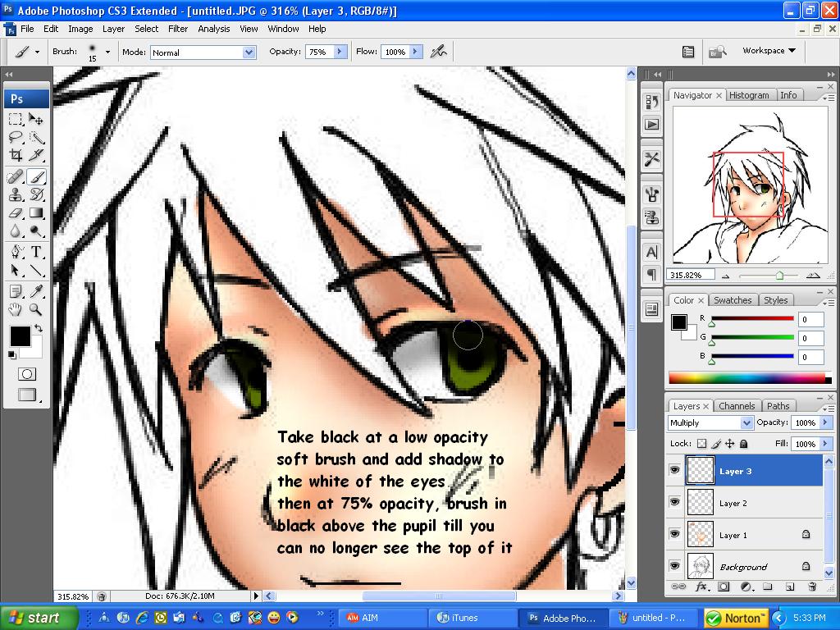This screenshot has width=840, height=630.
Task: Pick the Lasso tool
Action: pos(16,137)
